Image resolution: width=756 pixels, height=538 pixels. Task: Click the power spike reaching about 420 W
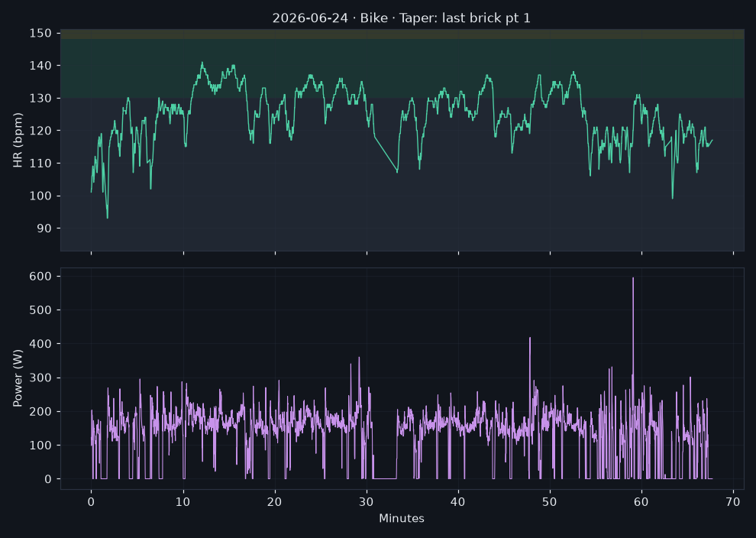[x=530, y=339]
